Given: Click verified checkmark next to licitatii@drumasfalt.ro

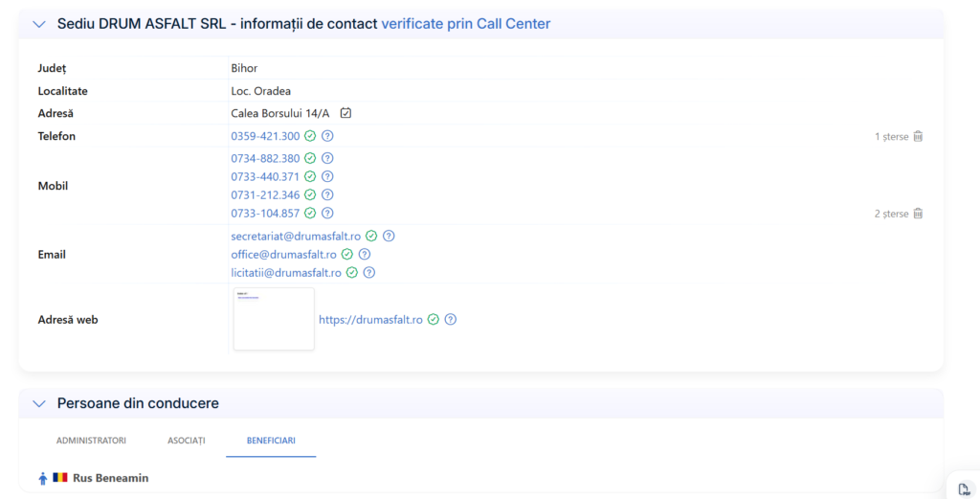Looking at the screenshot, I should click(352, 272).
